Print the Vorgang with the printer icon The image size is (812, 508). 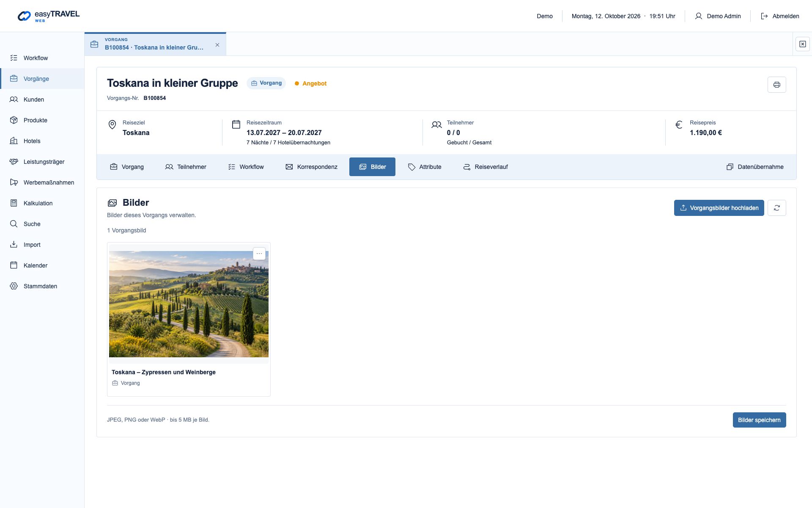pos(776,85)
